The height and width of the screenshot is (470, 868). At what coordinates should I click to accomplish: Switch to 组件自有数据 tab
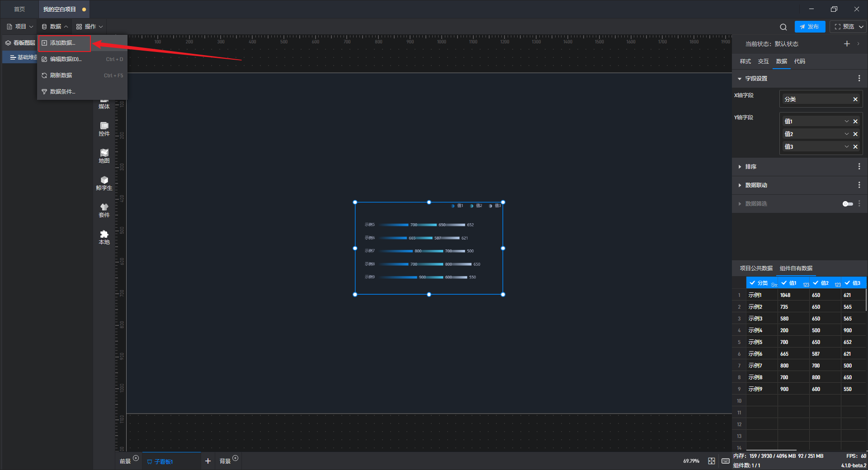pos(796,268)
